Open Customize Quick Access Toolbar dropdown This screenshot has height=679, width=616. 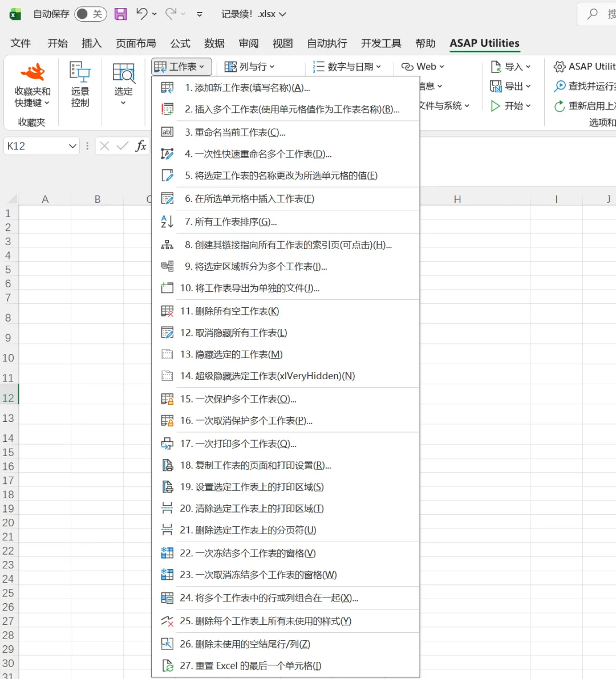coord(199,14)
